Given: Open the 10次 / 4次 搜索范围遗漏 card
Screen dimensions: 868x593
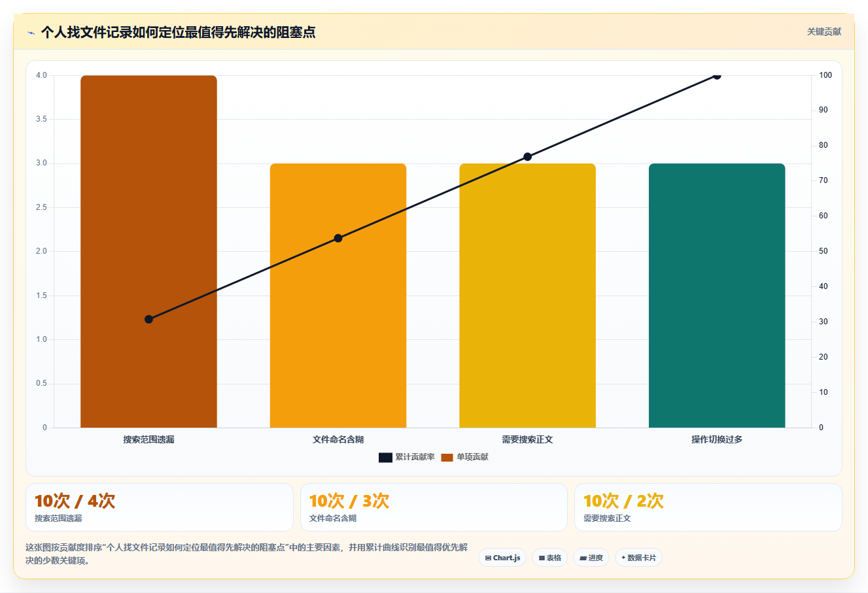Looking at the screenshot, I should (160, 507).
